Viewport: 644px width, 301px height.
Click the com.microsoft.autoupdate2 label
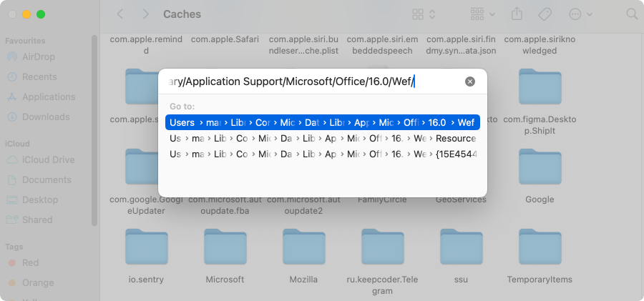(304, 205)
